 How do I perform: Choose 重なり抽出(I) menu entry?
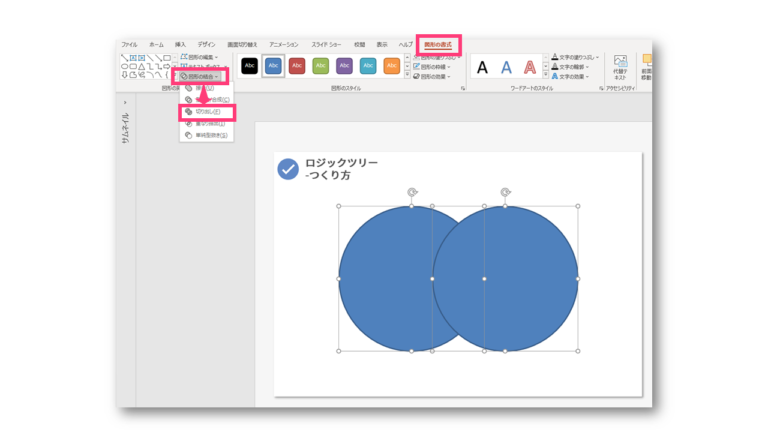[x=207, y=124]
